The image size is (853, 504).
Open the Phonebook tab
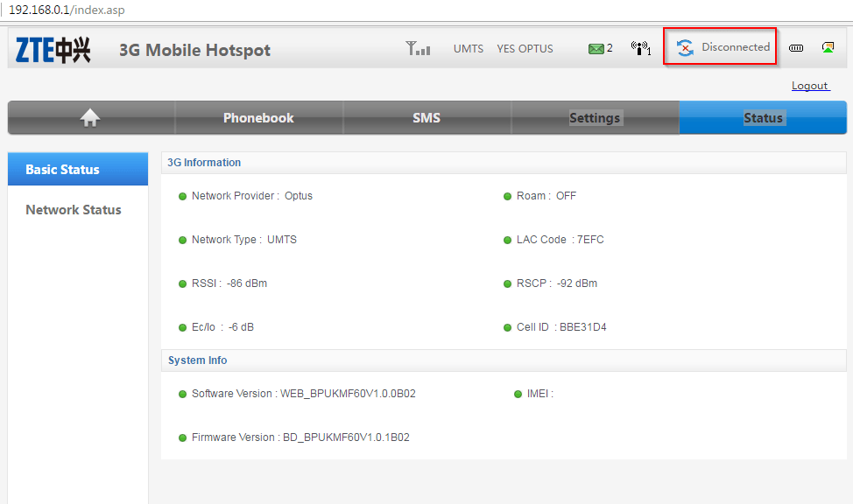258,116
